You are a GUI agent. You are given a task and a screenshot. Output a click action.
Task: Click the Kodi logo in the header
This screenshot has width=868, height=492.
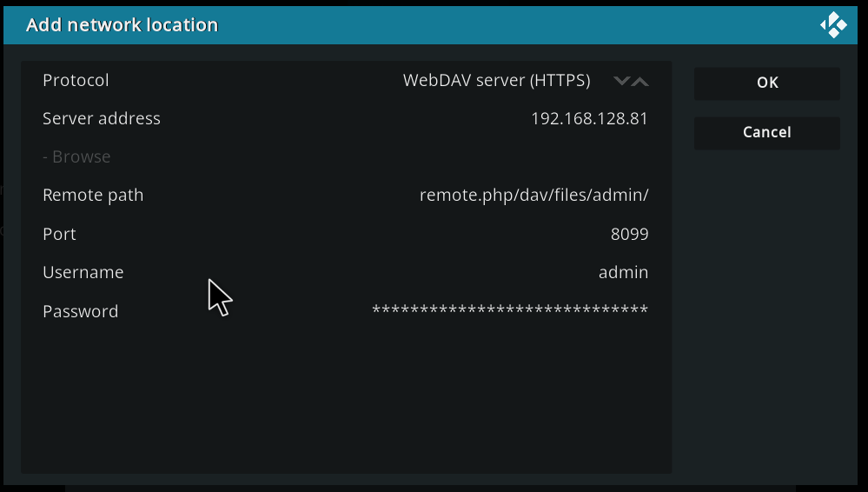coord(833,25)
